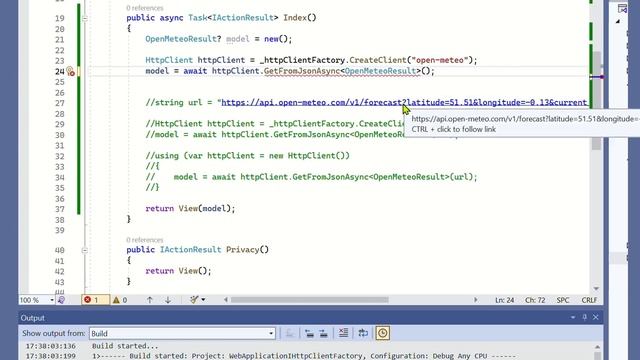Click the Ln: 24 status indicator
Viewport: 640px width, 360px height.
coord(504,300)
